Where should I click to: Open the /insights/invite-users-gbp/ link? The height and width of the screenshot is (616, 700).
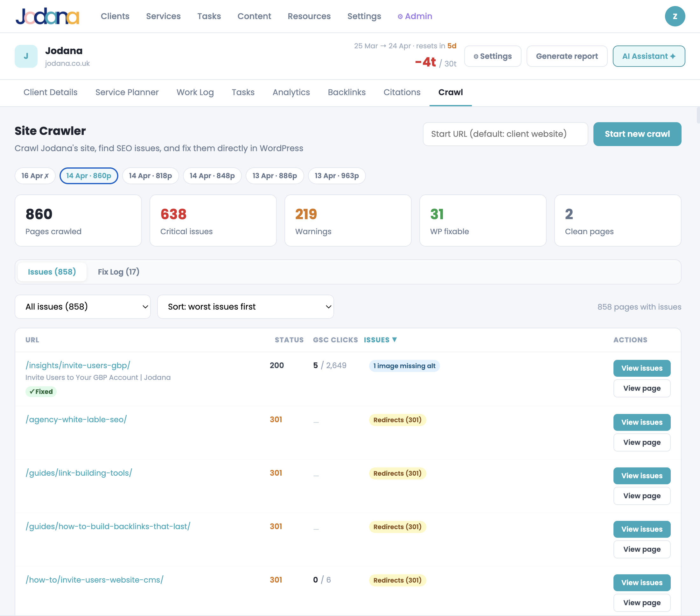[x=78, y=365]
